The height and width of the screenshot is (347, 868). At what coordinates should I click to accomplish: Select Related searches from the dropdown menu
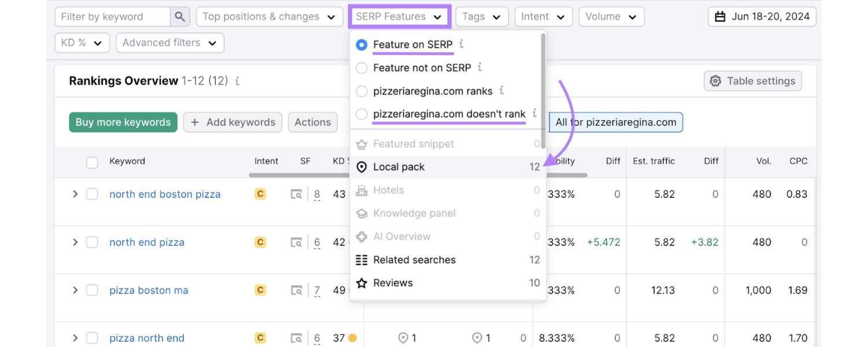(414, 260)
